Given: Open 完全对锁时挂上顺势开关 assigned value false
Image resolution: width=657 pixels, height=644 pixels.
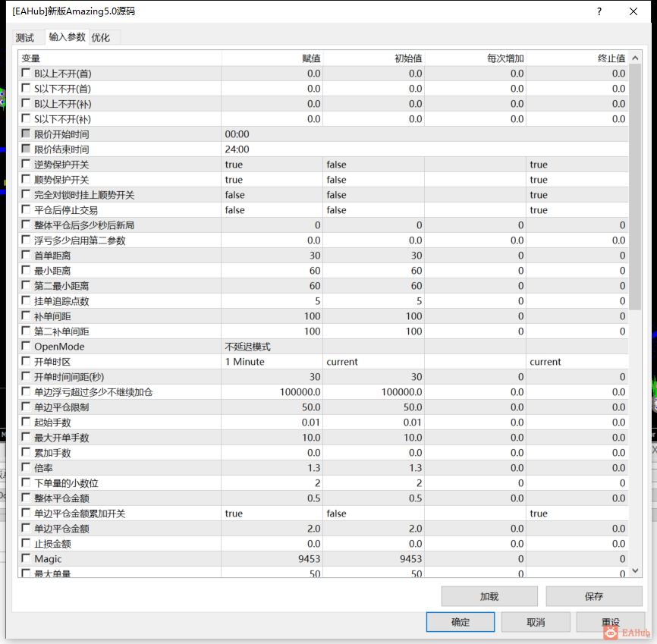Looking at the screenshot, I should tap(272, 195).
